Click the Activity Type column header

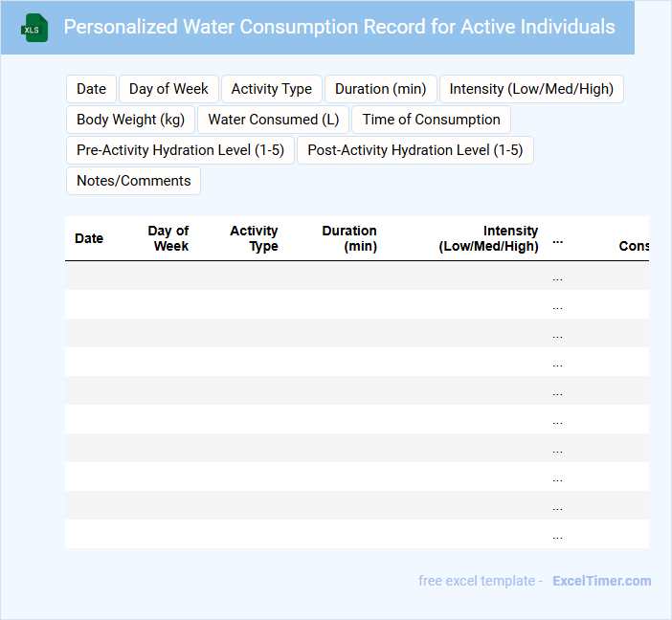point(255,238)
